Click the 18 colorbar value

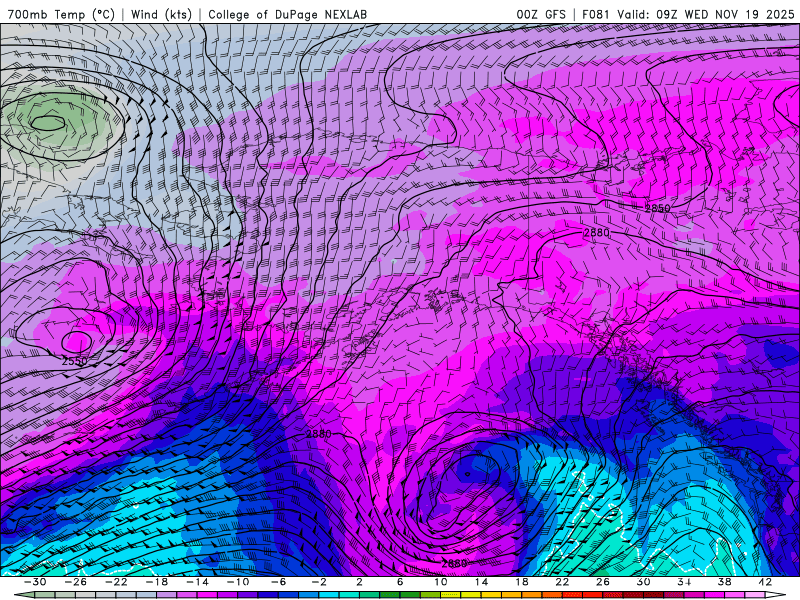(521, 582)
